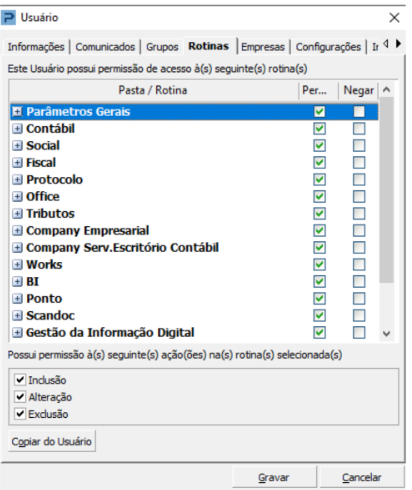Switch to the Empresas tab
The image size is (412, 490).
[x=263, y=47]
